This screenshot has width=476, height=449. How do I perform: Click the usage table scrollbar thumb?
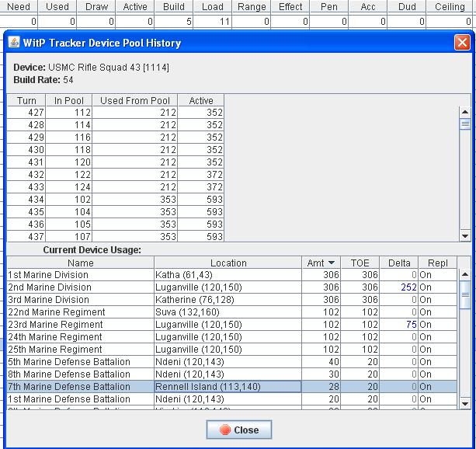(465, 294)
